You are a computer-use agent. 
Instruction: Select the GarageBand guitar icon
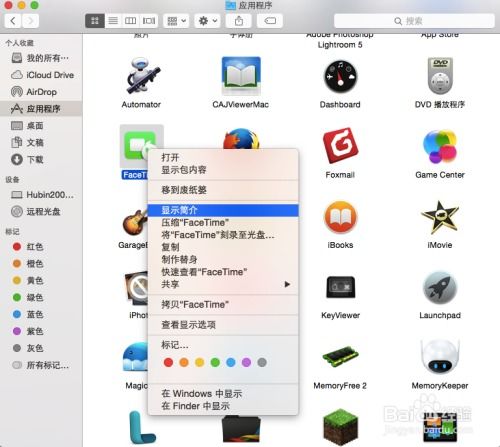pos(135,222)
